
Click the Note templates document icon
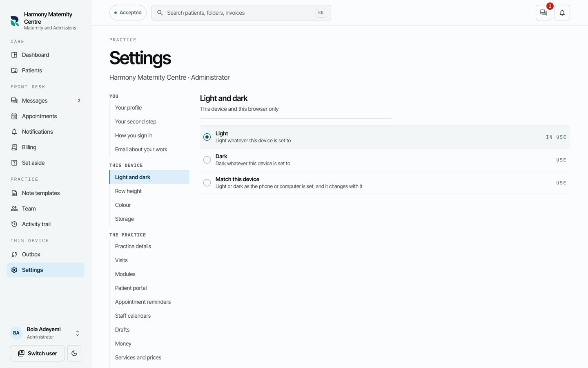[14, 193]
